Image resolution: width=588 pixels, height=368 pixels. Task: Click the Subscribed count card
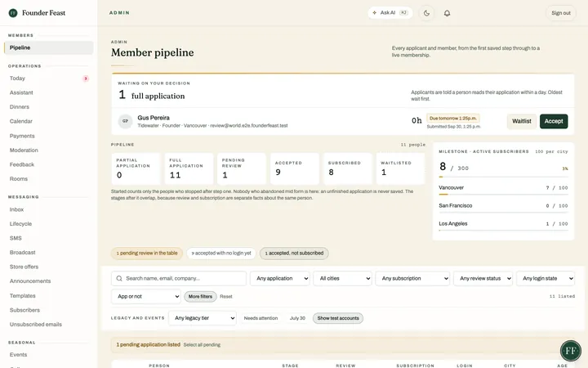click(348, 168)
